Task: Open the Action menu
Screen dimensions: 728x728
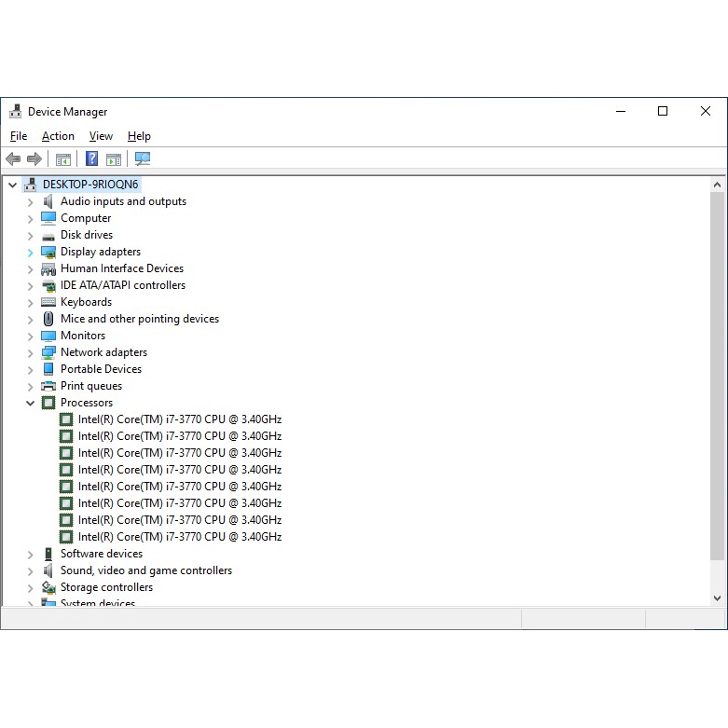Action: [58, 136]
